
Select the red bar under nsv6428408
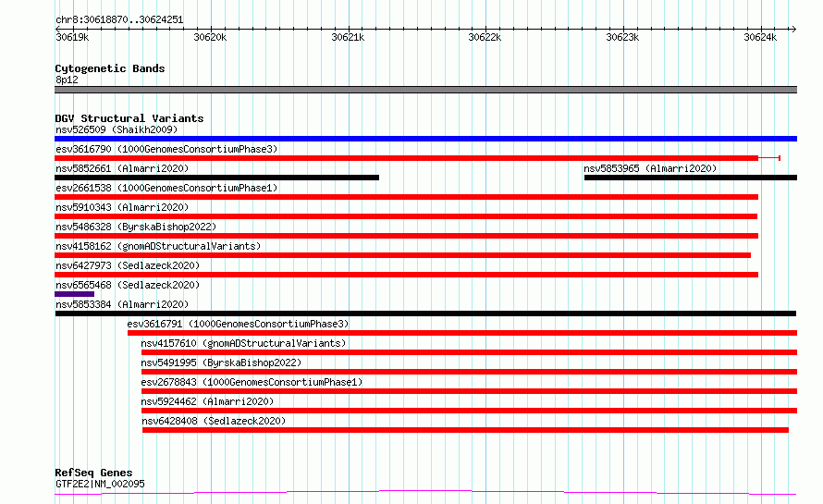(465, 430)
